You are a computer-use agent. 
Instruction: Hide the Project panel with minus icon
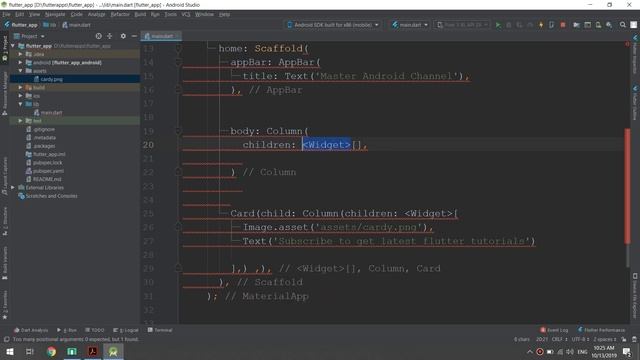(x=134, y=36)
